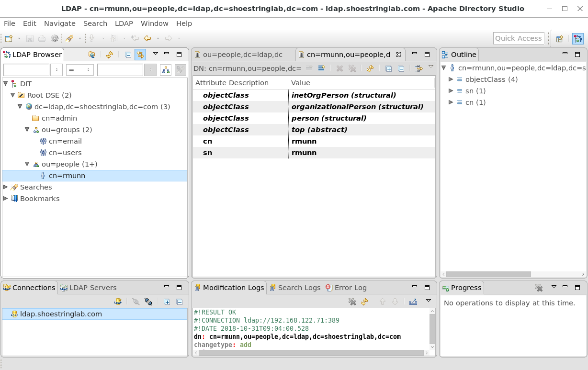Click the Quick Access search field

pyautogui.click(x=519, y=38)
